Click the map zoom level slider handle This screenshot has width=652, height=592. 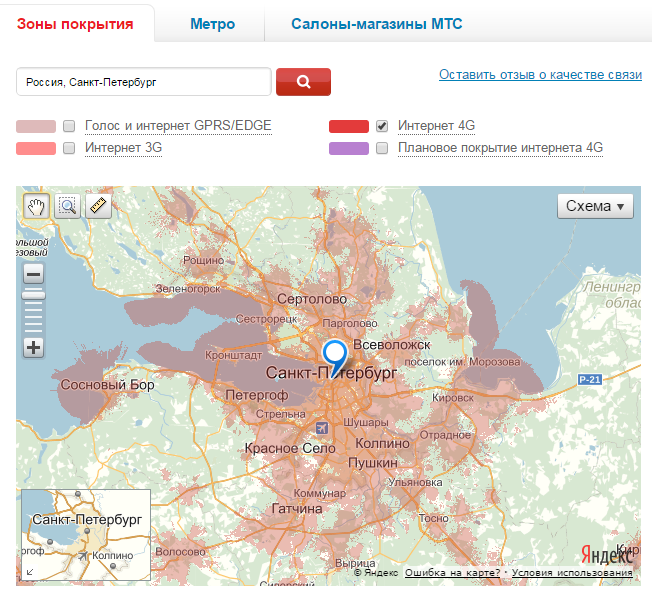coord(34,295)
